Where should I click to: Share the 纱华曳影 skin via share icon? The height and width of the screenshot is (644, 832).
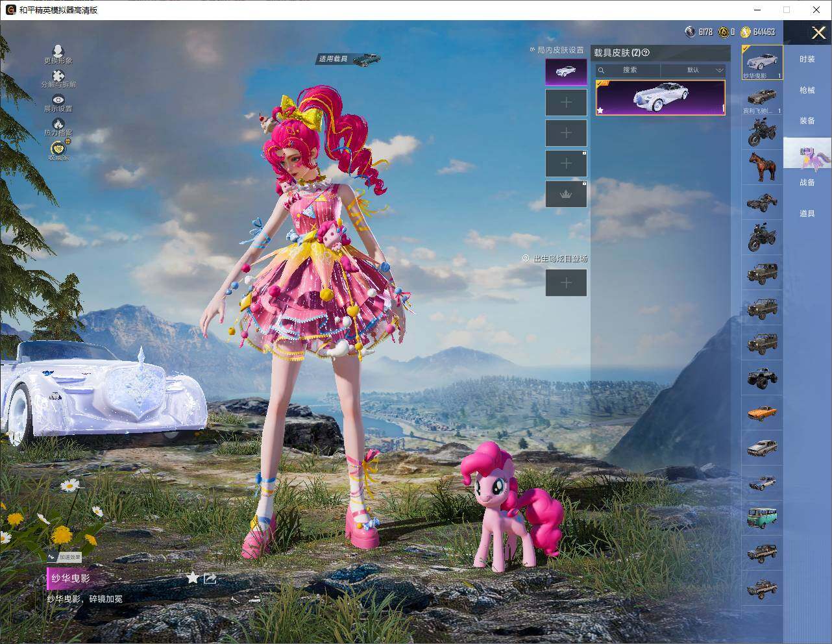pos(210,578)
